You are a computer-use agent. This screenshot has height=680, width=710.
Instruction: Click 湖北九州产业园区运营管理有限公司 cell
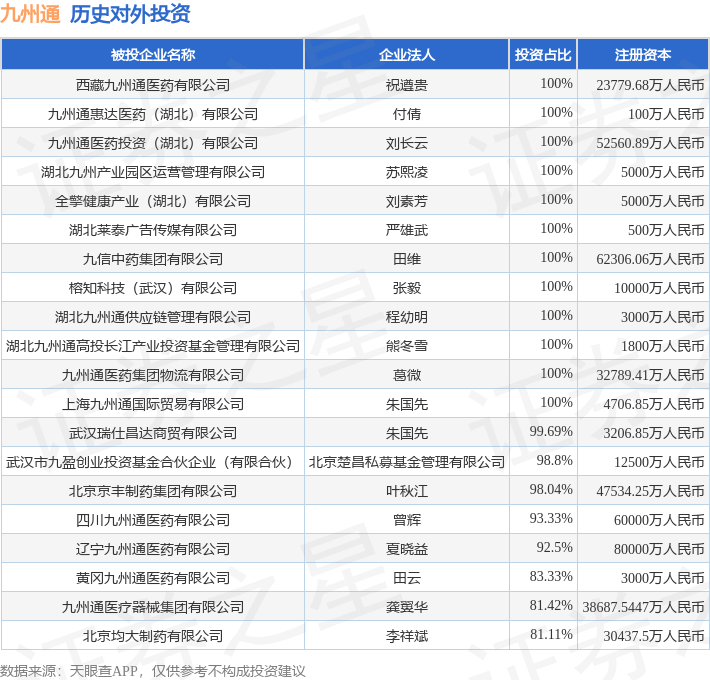(153, 172)
